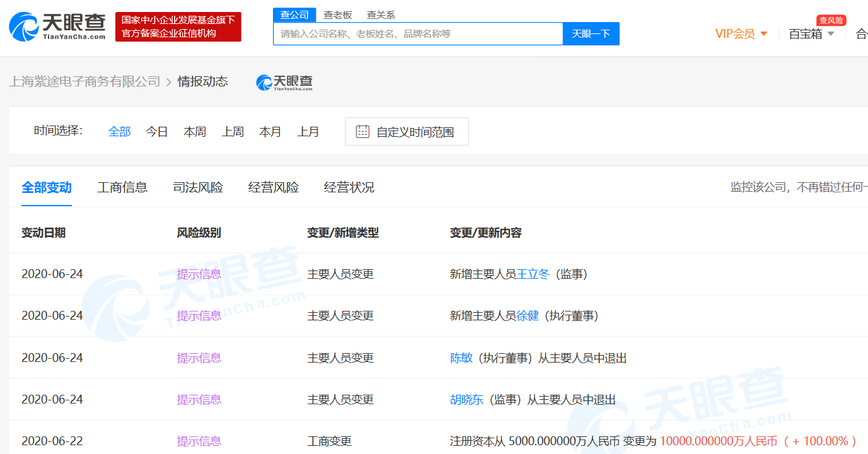Click the TianYanCha logo beside breadcrumb
Image resolution: width=868 pixels, height=454 pixels.
[284, 82]
